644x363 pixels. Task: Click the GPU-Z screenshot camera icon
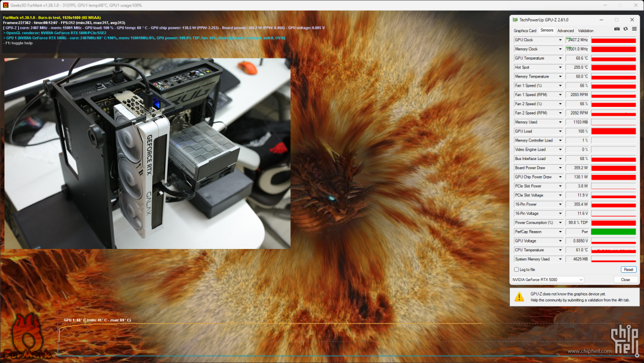pos(617,29)
